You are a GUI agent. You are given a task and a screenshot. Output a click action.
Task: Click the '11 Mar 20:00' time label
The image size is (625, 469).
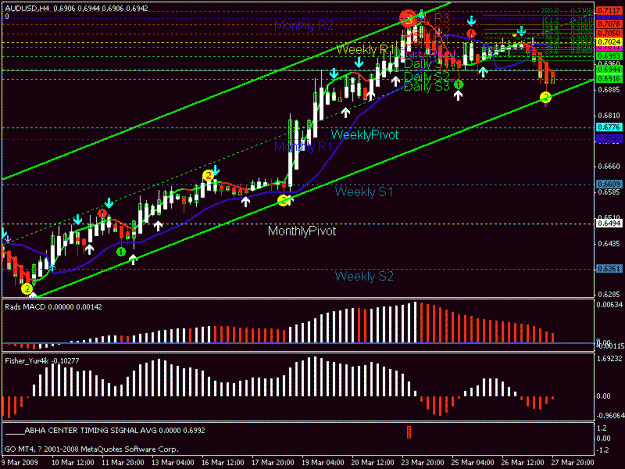pos(123,462)
